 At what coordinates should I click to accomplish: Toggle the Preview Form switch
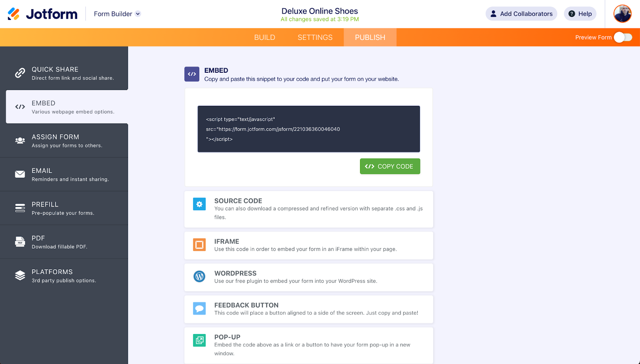point(623,37)
